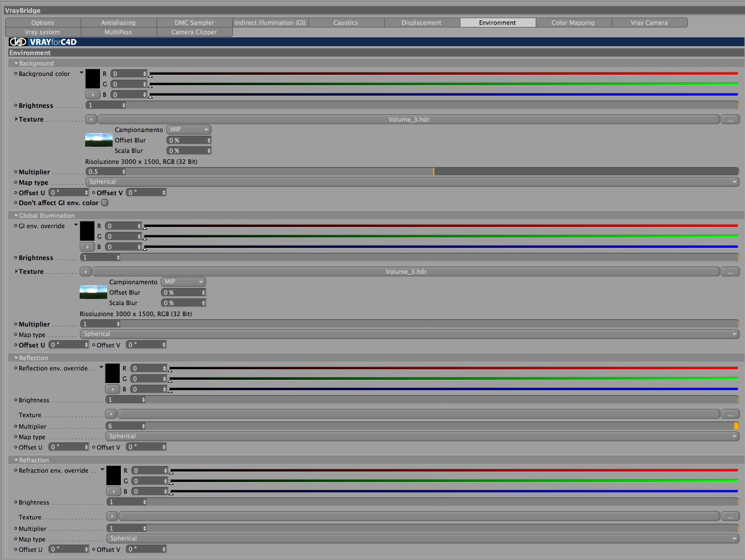Click the Background color red channel slider
Screen dimensions: 745x560
(x=443, y=74)
